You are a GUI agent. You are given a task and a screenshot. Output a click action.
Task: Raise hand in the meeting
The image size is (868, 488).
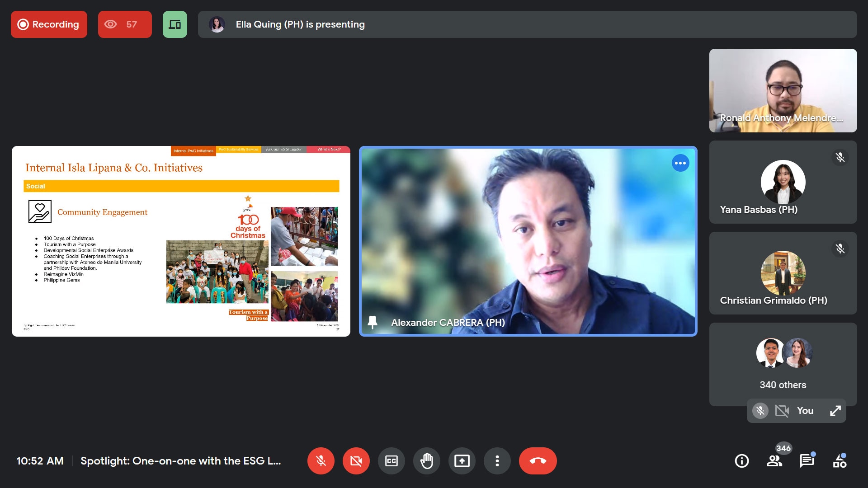(427, 461)
